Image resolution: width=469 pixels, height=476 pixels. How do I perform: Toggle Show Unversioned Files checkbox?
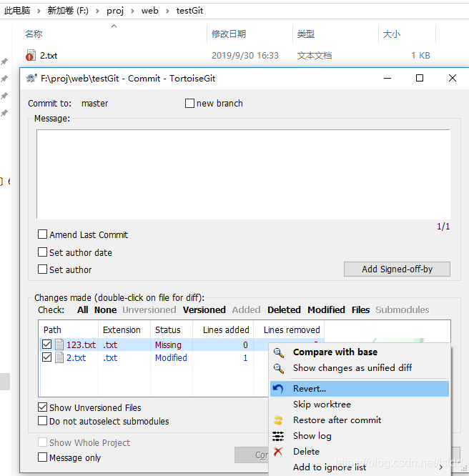tap(42, 407)
